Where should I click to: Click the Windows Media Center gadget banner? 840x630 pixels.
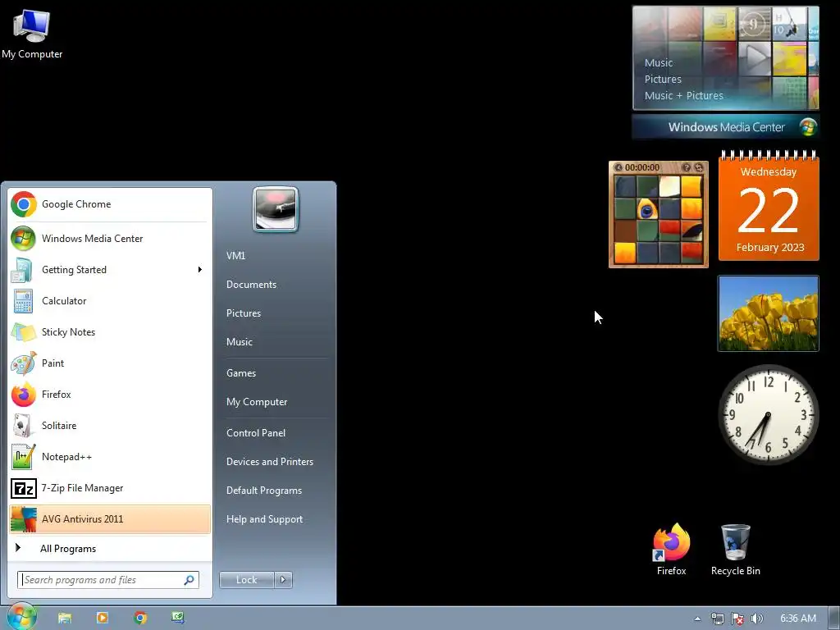[725, 127]
